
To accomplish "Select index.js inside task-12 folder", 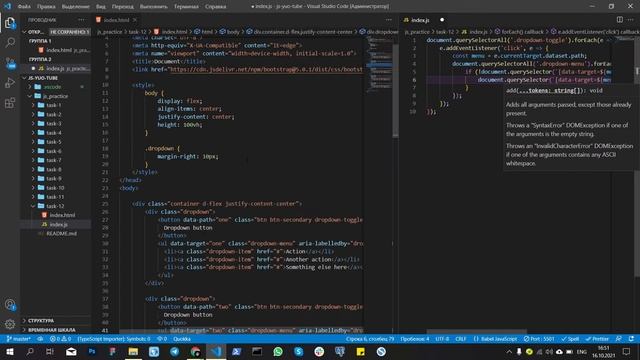I will [56, 224].
